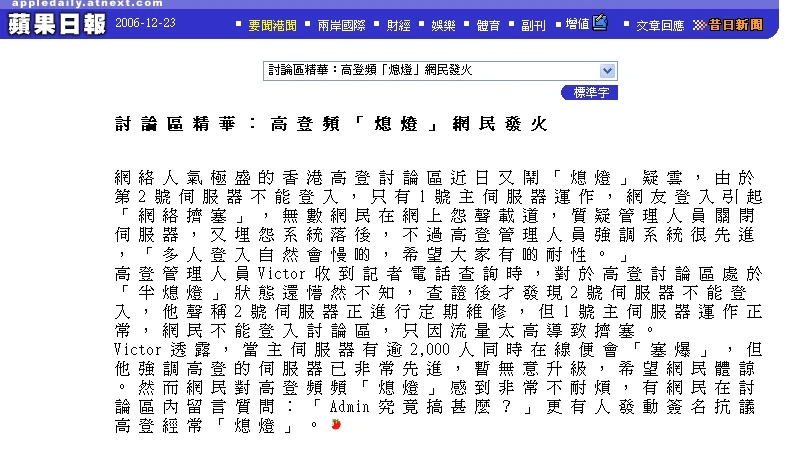The width and height of the screenshot is (794, 468).
Task: Click the 討論區精華 article combo box
Action: [440, 71]
